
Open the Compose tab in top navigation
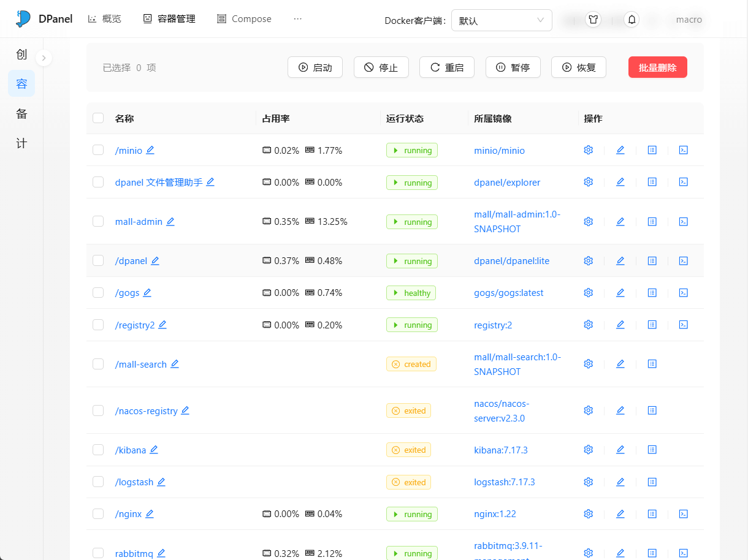point(244,19)
